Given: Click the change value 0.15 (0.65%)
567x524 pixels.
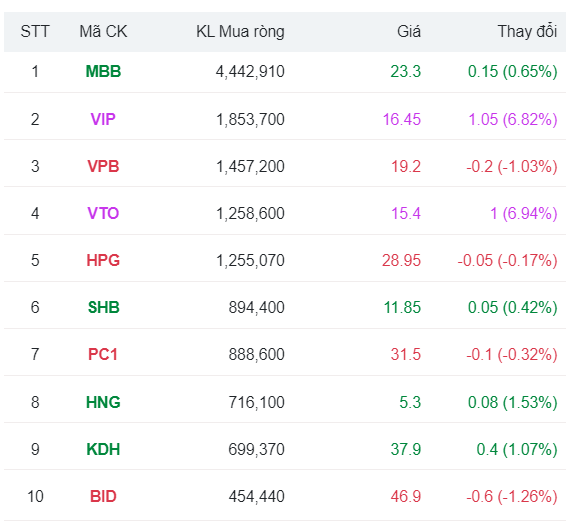Looking at the screenshot, I should [513, 72].
